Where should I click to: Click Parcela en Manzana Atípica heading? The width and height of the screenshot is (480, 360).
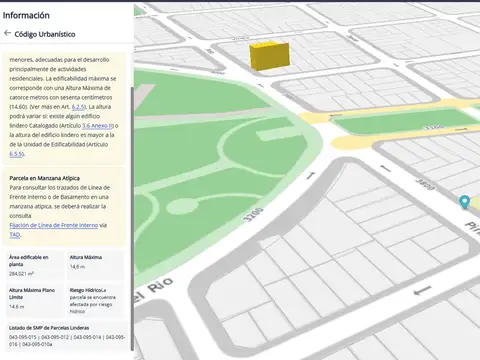(x=44, y=178)
